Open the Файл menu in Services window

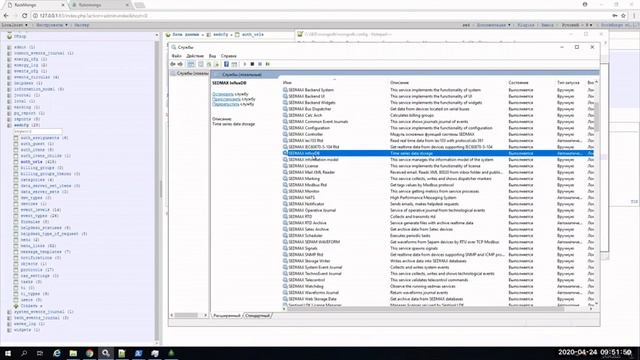(x=176, y=56)
